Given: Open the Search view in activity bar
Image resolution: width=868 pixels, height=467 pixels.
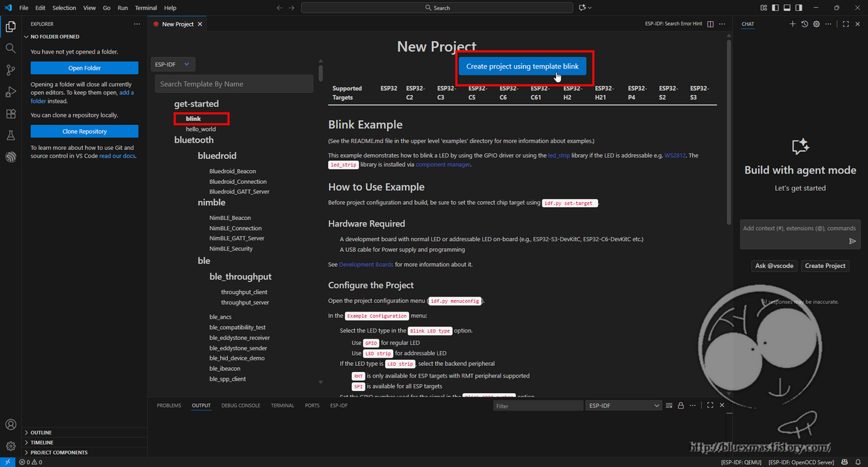Looking at the screenshot, I should (x=10, y=48).
